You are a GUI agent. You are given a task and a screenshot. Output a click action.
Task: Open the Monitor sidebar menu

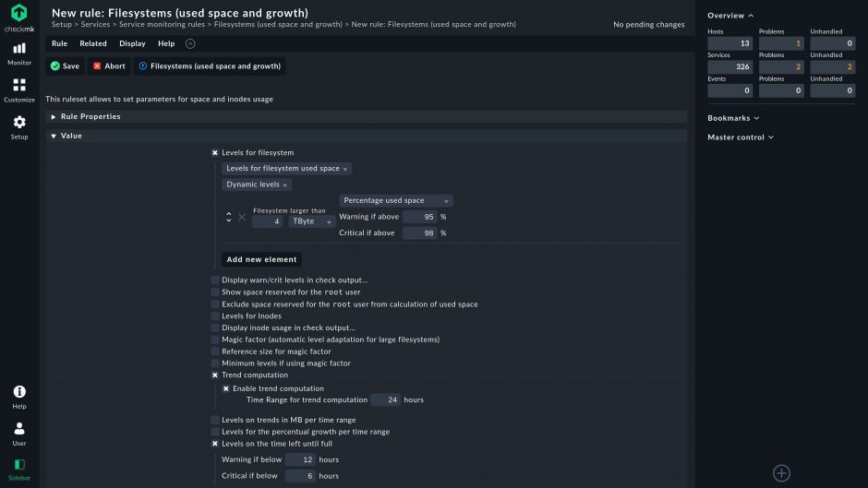click(19, 53)
